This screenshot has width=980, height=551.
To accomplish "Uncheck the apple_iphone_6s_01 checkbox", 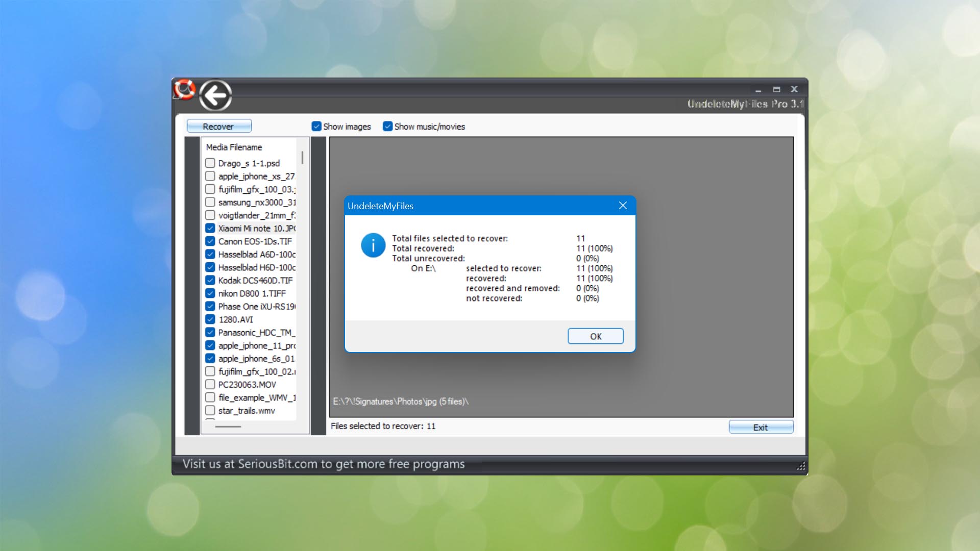I will coord(210,358).
